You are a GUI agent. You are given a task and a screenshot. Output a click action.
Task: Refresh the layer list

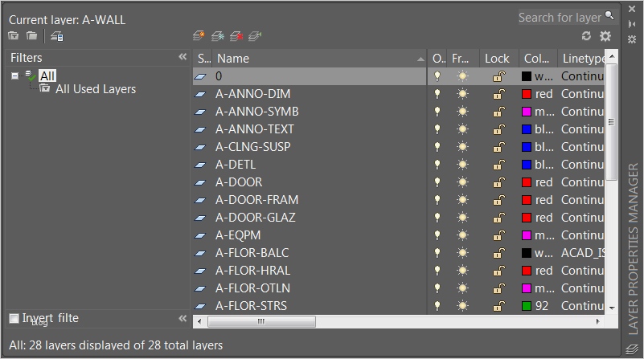pos(587,36)
